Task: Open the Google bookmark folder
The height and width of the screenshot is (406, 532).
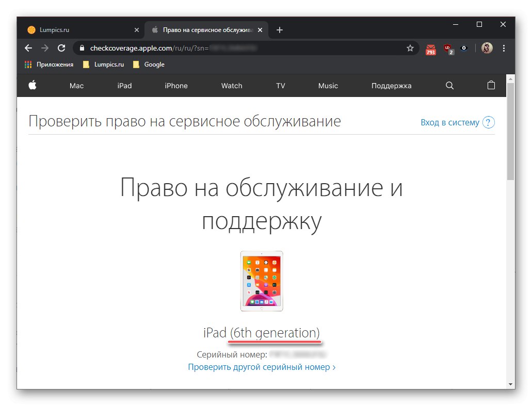Action: point(149,64)
